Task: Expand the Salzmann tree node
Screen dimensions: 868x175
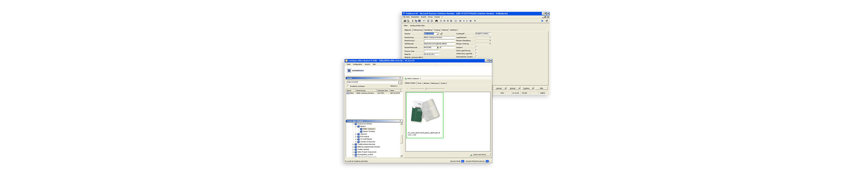Action: click(356, 134)
